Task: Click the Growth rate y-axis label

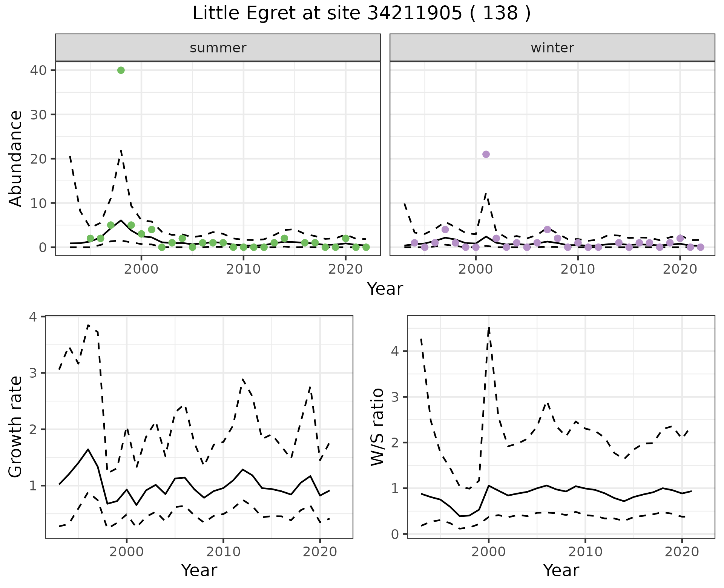Action: pos(16,427)
